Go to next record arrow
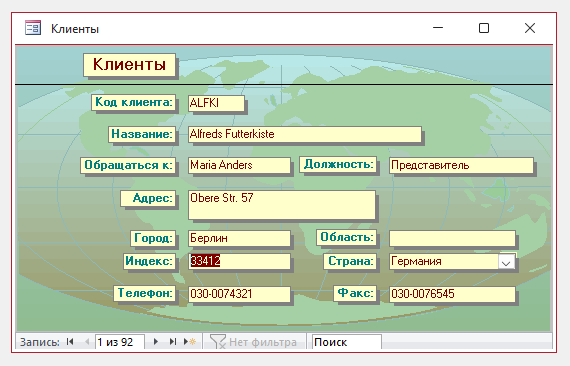Screen dimensions: 570x366 pos(156,342)
